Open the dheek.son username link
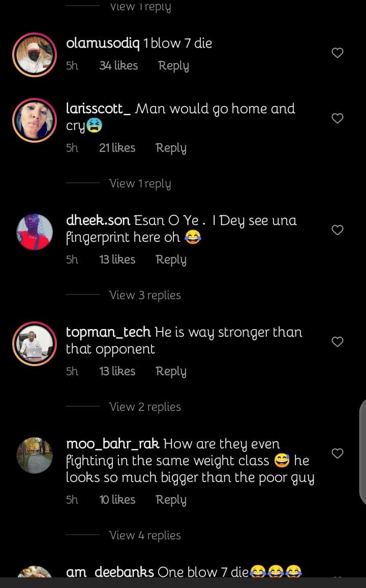 pos(99,221)
